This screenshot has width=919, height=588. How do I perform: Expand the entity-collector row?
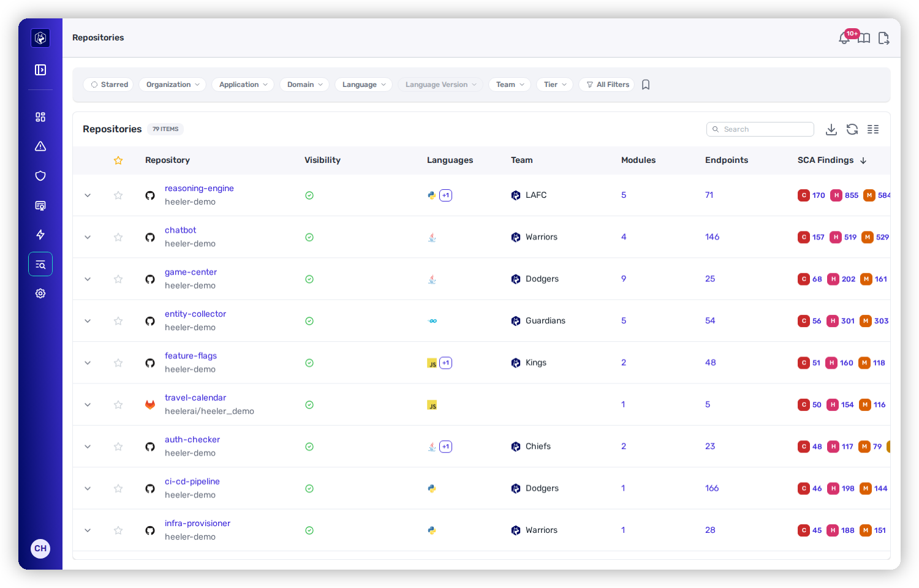point(88,321)
